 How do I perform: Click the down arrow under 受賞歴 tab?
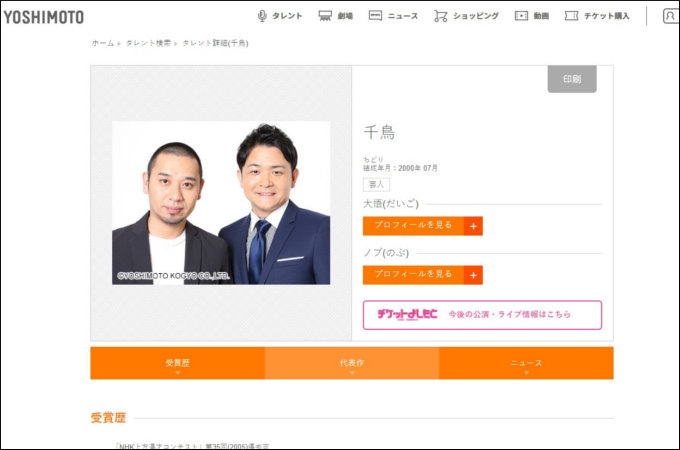[177, 373]
